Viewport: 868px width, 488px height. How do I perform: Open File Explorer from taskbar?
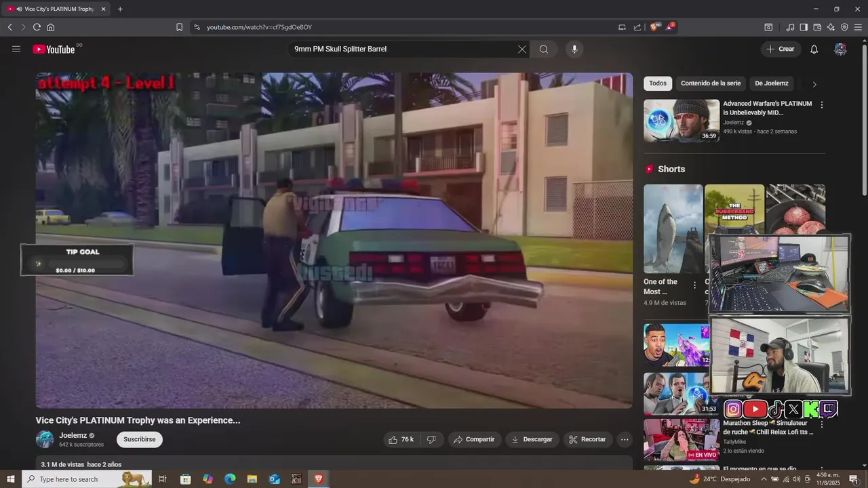tap(252, 479)
